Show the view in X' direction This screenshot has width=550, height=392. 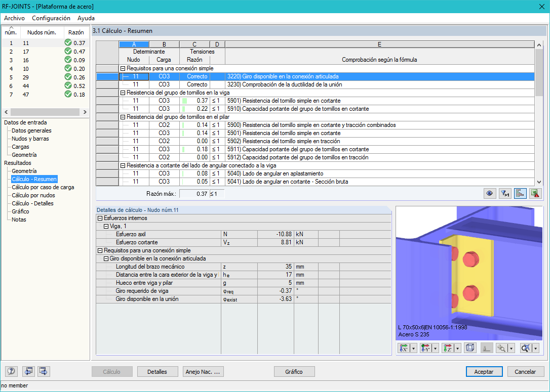point(404,348)
